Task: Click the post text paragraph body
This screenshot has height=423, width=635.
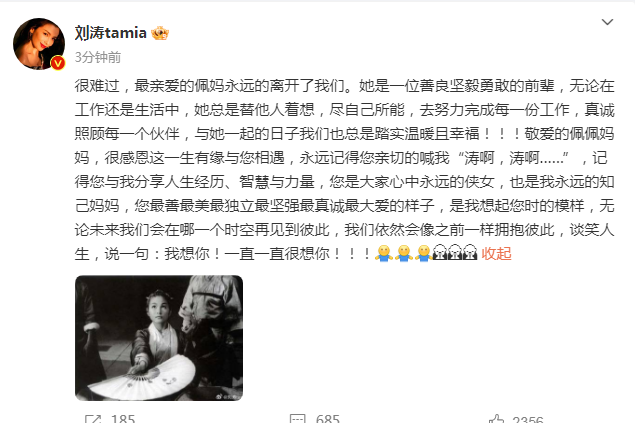Action: (x=345, y=170)
